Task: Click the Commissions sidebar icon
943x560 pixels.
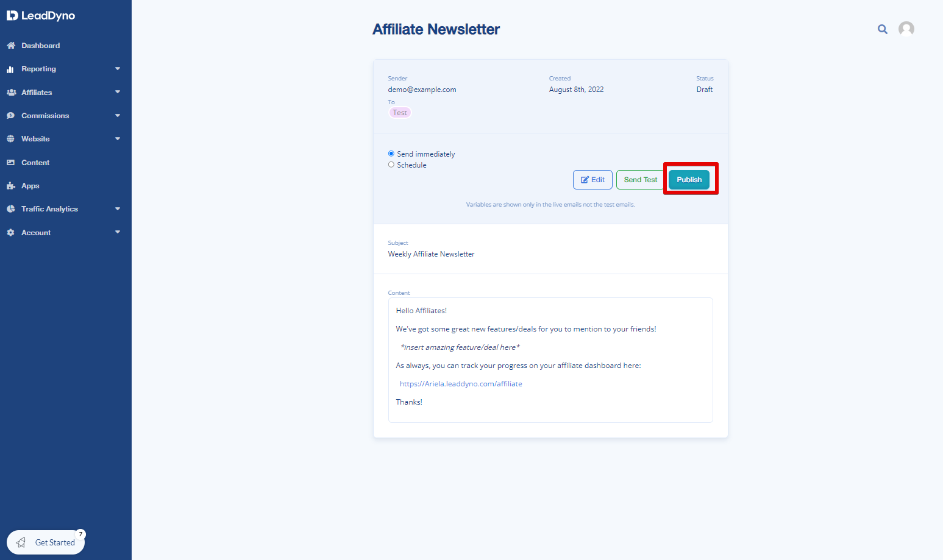Action: click(x=10, y=116)
